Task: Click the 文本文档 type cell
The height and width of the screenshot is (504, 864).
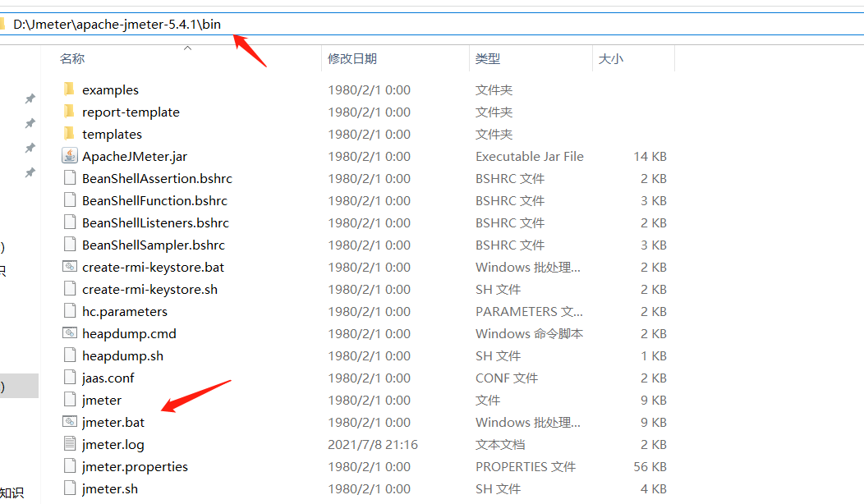Action: tap(500, 445)
